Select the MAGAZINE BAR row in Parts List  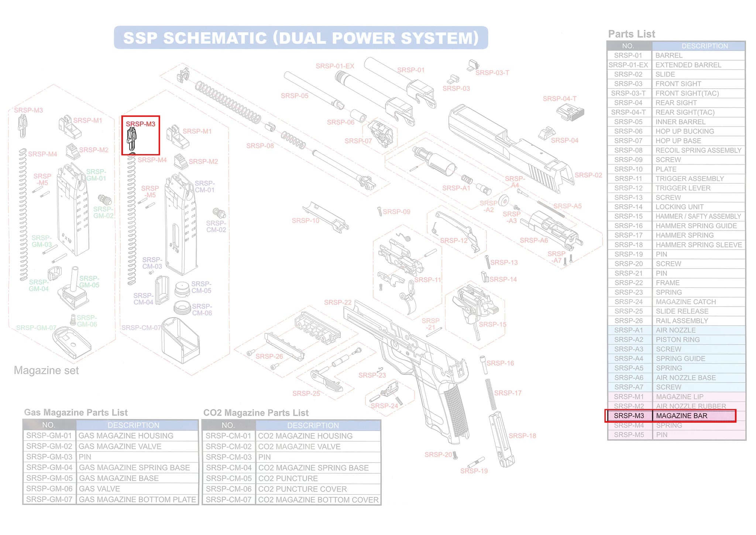tap(670, 416)
